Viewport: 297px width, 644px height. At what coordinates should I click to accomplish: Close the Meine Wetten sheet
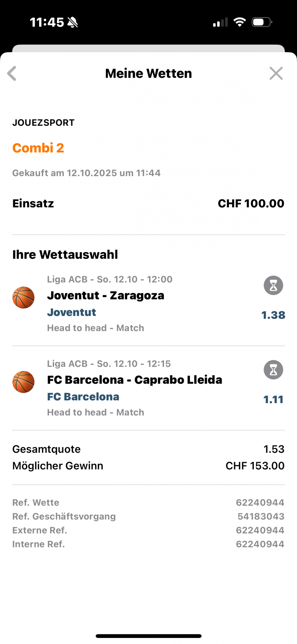[x=276, y=73]
